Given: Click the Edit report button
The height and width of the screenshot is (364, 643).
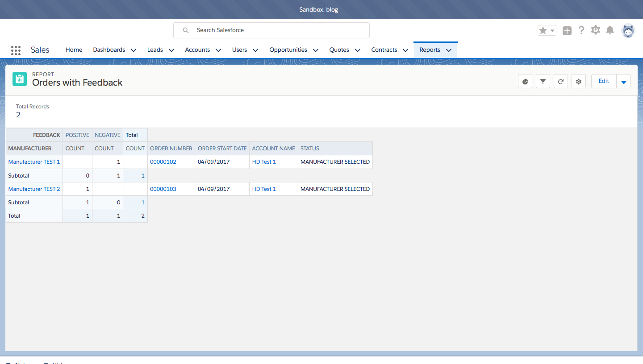Looking at the screenshot, I should tap(604, 81).
